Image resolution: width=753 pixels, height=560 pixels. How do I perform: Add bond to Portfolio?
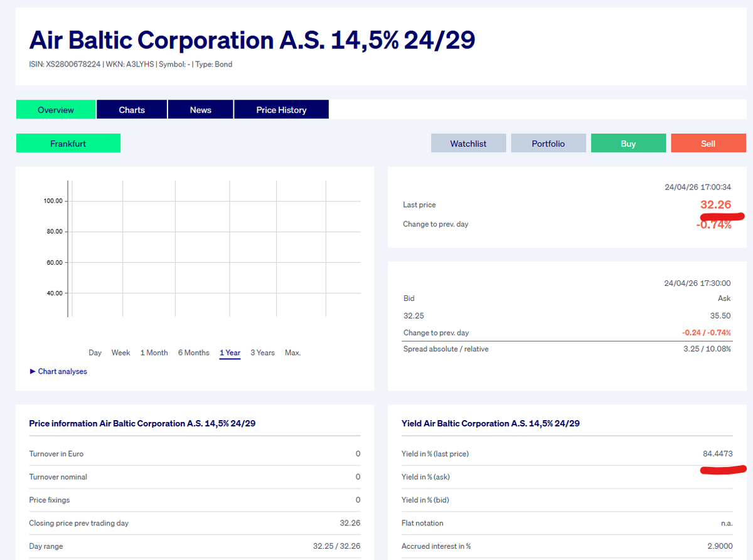point(548,144)
